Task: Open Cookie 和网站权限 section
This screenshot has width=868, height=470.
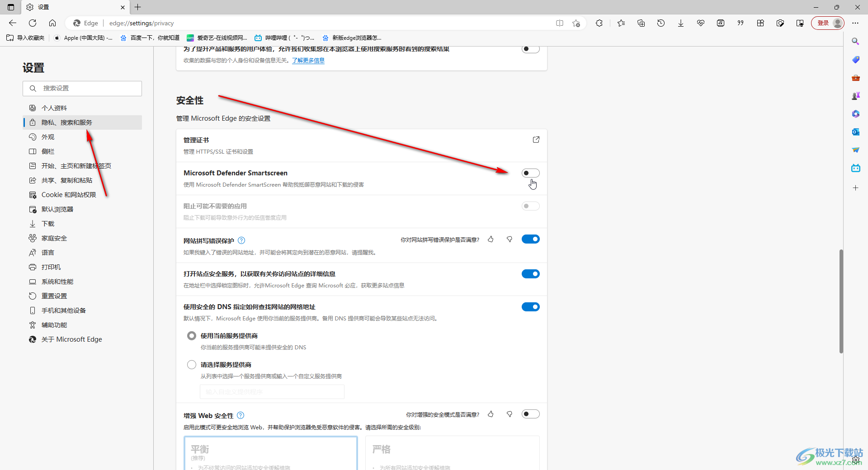Action: 82,195
